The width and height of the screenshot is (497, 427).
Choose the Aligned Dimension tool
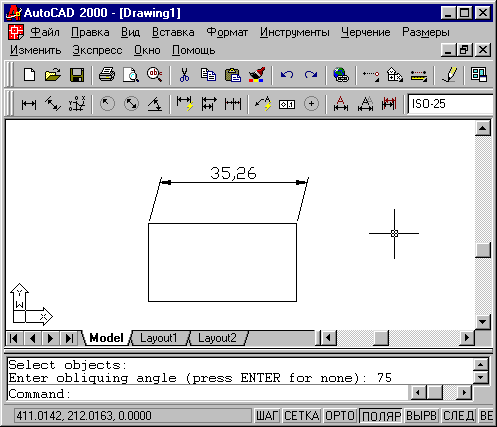(x=53, y=104)
